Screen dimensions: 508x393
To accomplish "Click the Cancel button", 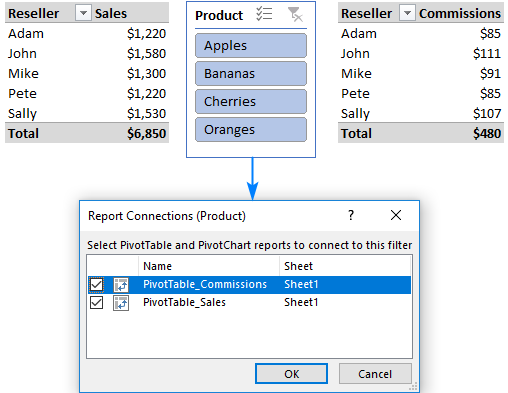I will pos(375,374).
